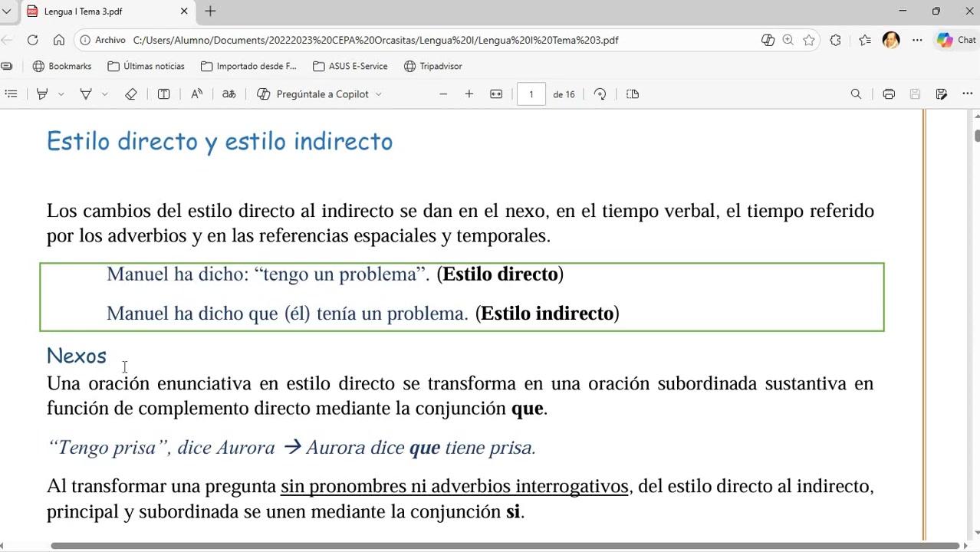Click the heading 'Estilo directo y estilo indirecto'

(219, 141)
